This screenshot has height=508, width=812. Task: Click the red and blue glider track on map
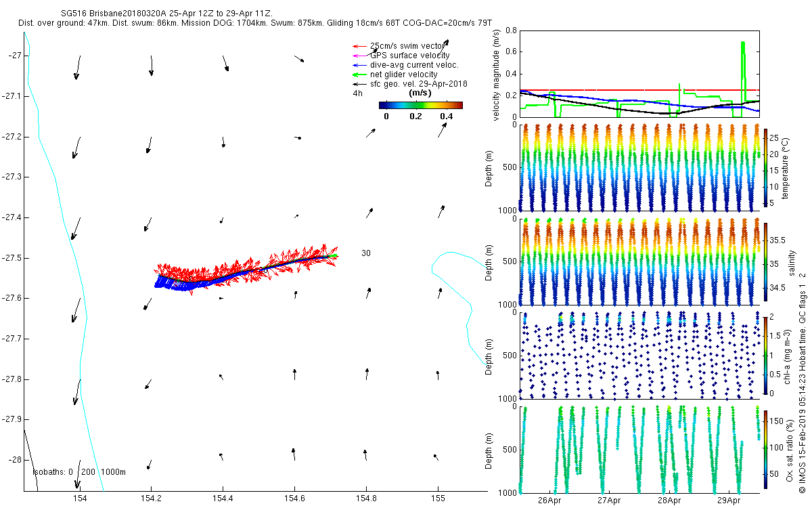(247, 270)
